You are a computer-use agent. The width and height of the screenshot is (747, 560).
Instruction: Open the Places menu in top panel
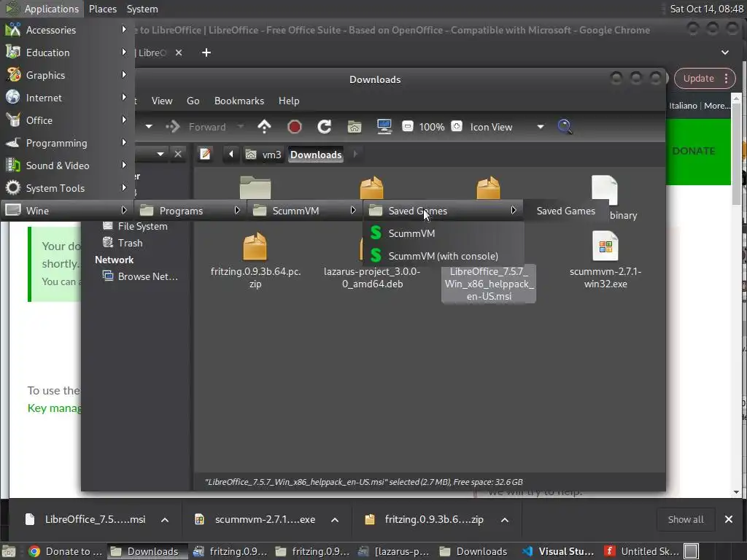103,9
